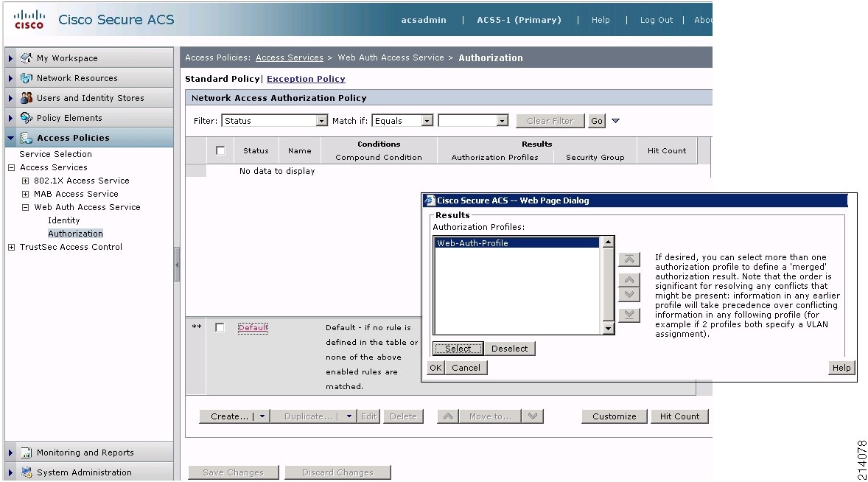Check the Default rule checkbox
Image resolution: width=868 pixels, height=482 pixels.
[220, 328]
